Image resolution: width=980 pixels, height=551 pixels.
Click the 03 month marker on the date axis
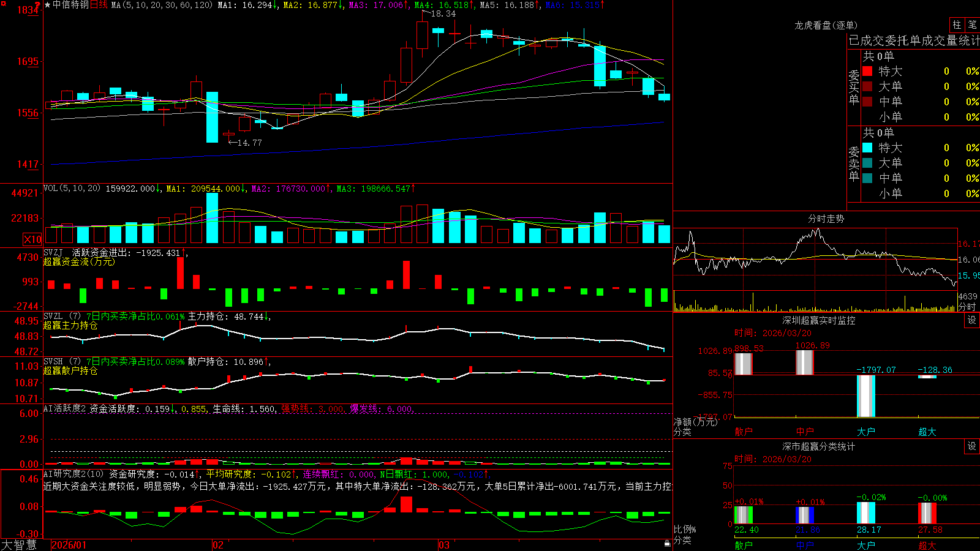444,545
